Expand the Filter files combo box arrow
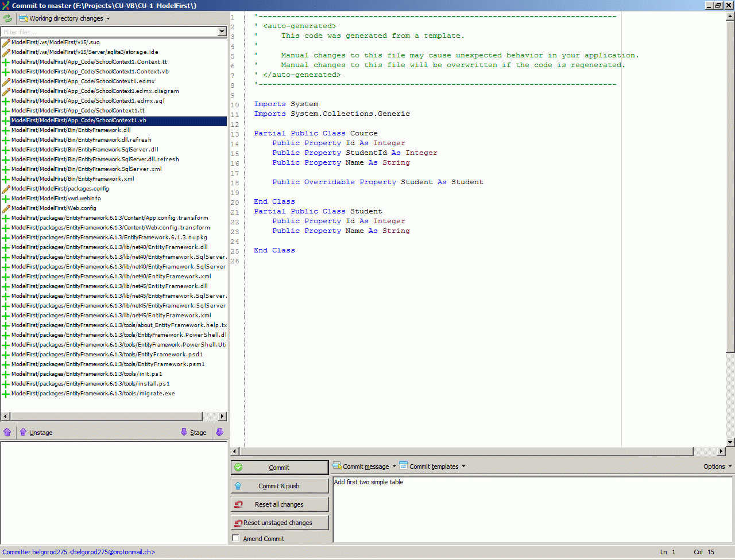This screenshot has width=735, height=560. [x=222, y=32]
